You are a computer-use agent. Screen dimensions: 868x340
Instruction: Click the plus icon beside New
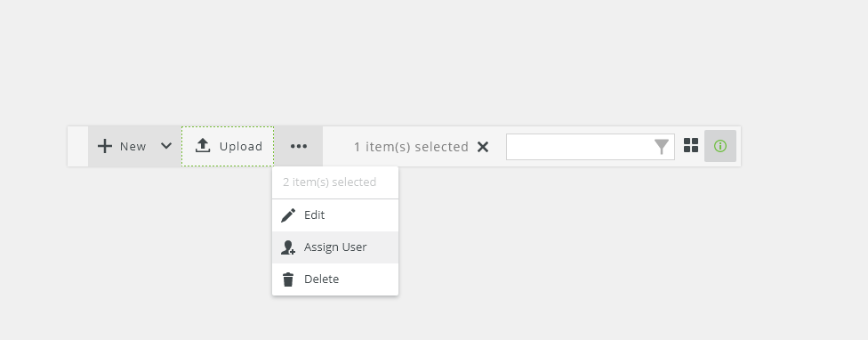[x=105, y=146]
